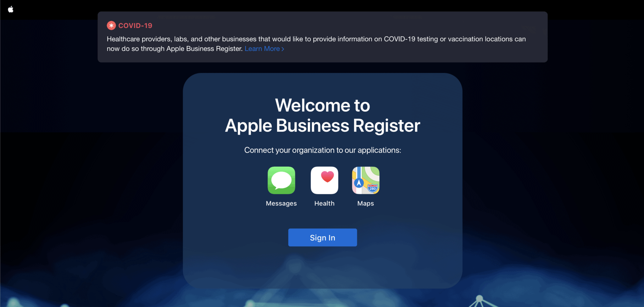Click the Apple logo in the menu bar

[x=11, y=9]
